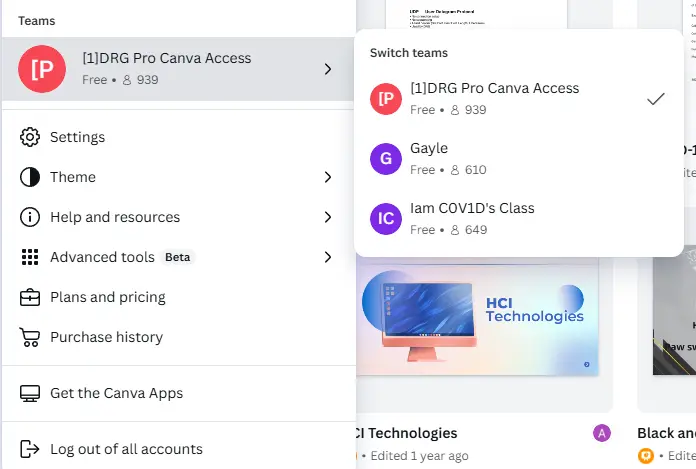Viewport: 696px width, 469px height.
Task: Switch to Iam COV1D's Class team
Action: 518,219
